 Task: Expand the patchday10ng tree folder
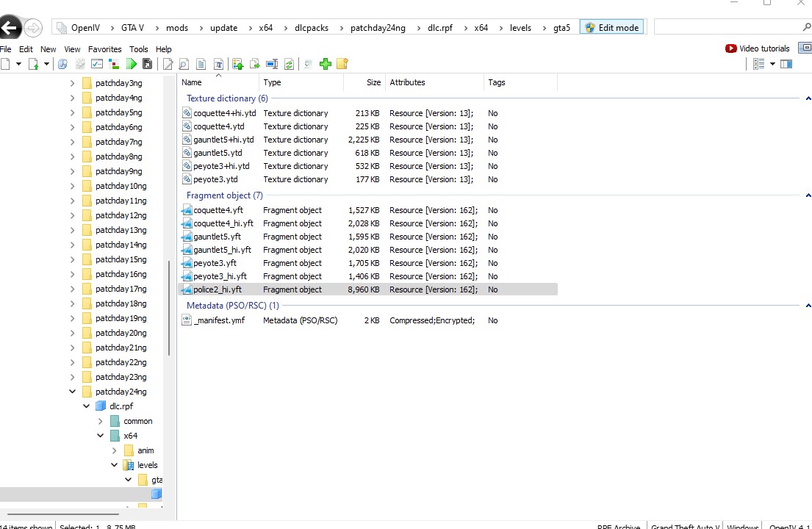(73, 186)
